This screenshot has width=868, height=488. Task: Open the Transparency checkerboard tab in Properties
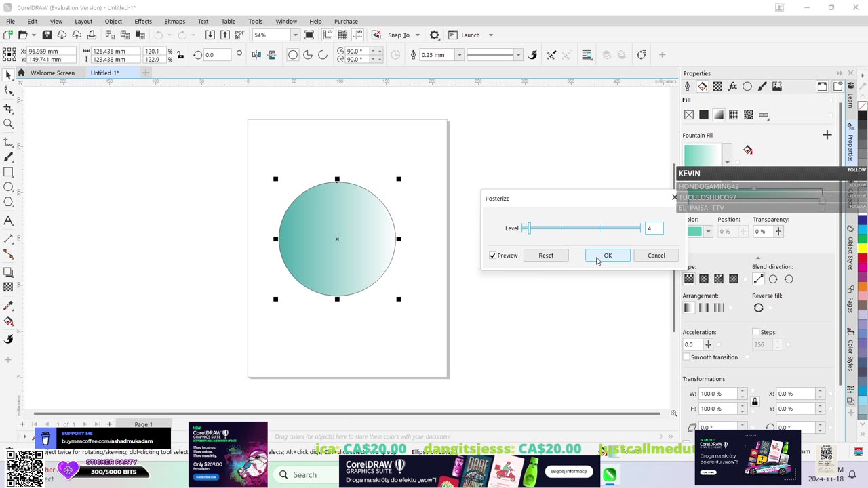coord(717,86)
